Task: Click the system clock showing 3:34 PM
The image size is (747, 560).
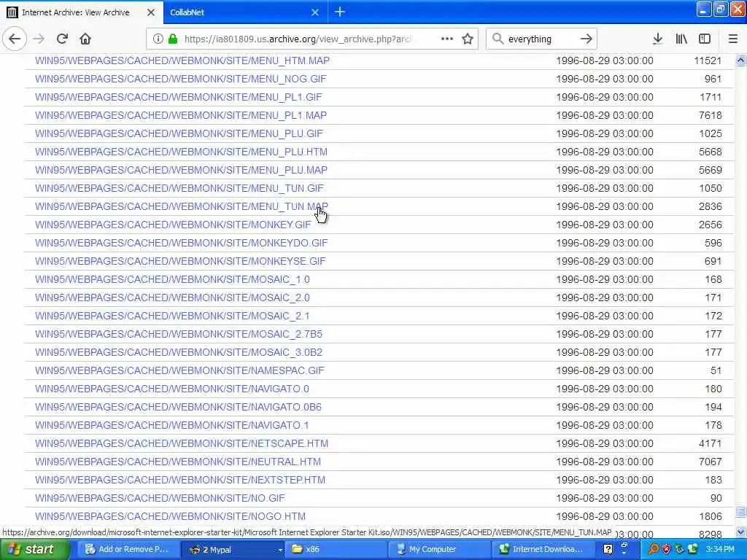Action: pyautogui.click(x=720, y=549)
